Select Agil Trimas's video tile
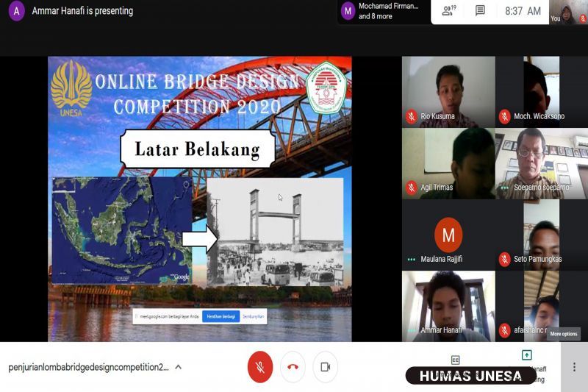 point(448,163)
